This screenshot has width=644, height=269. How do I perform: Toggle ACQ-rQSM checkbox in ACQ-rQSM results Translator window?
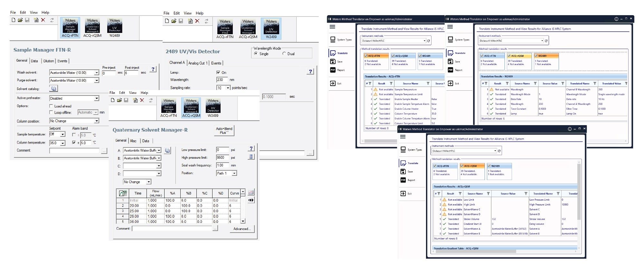pyautogui.click(x=462, y=166)
